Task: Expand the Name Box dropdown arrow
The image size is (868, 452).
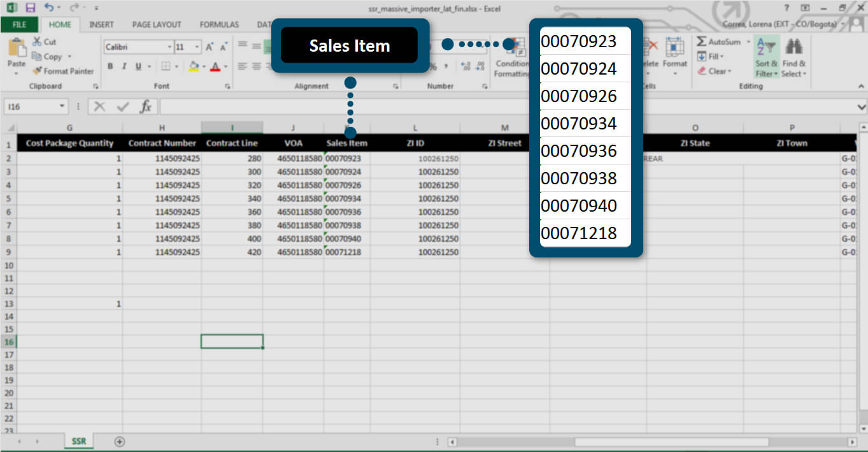Action: pyautogui.click(x=62, y=106)
